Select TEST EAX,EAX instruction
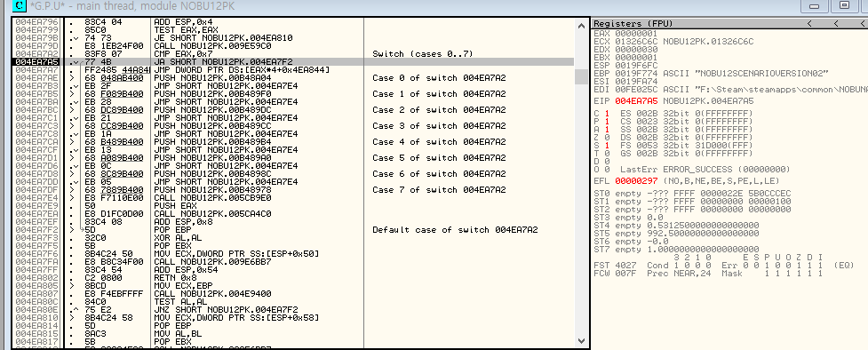 click(x=187, y=30)
